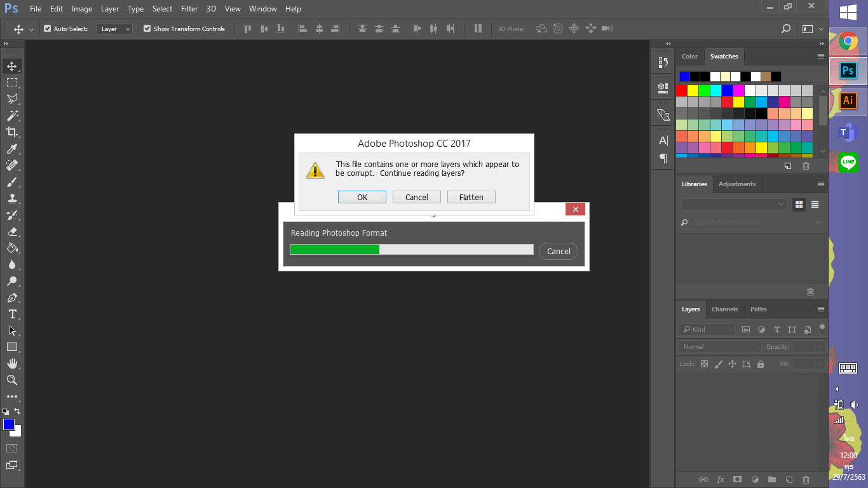Image resolution: width=868 pixels, height=488 pixels.
Task: Open the Fill value dropdown
Action: coord(820,364)
